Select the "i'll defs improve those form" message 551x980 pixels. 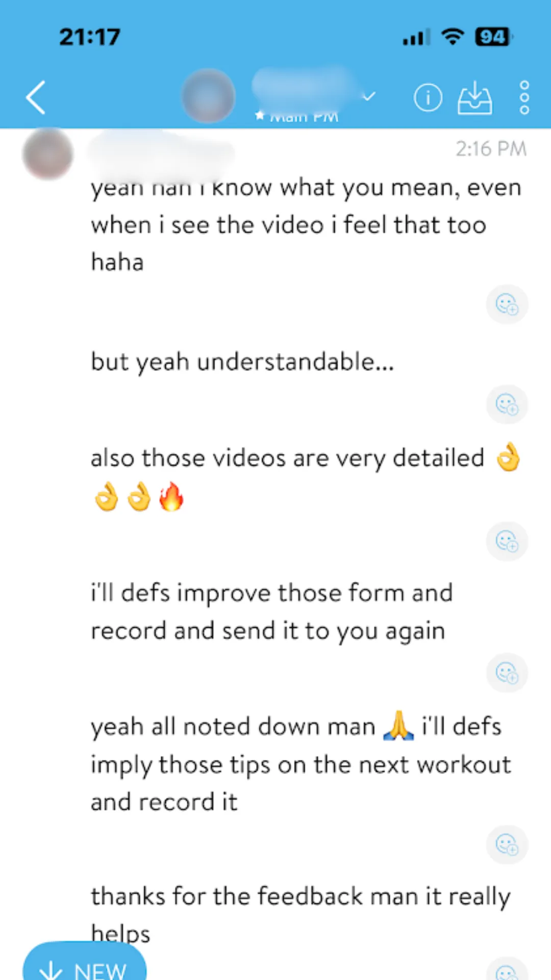[x=271, y=611]
